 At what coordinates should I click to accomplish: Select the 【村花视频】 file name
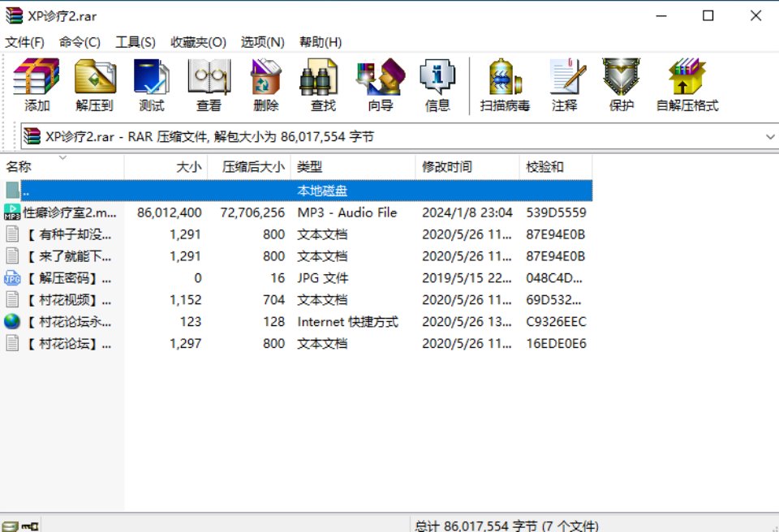click(x=69, y=299)
